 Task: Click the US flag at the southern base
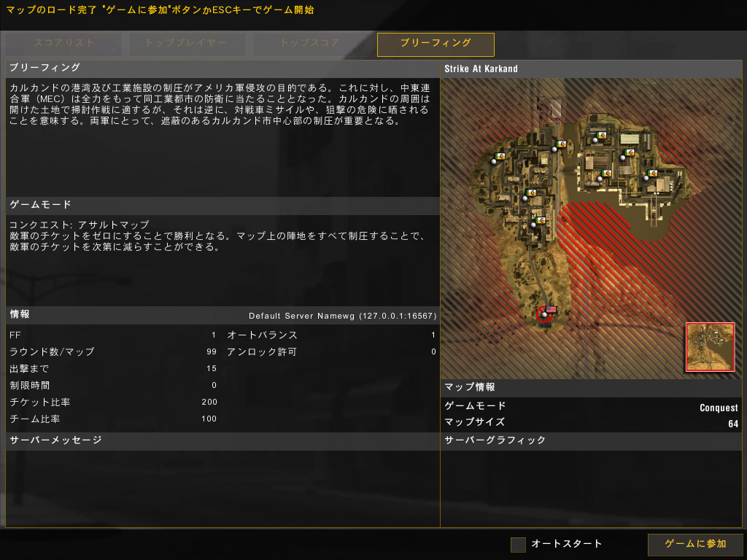pos(551,309)
